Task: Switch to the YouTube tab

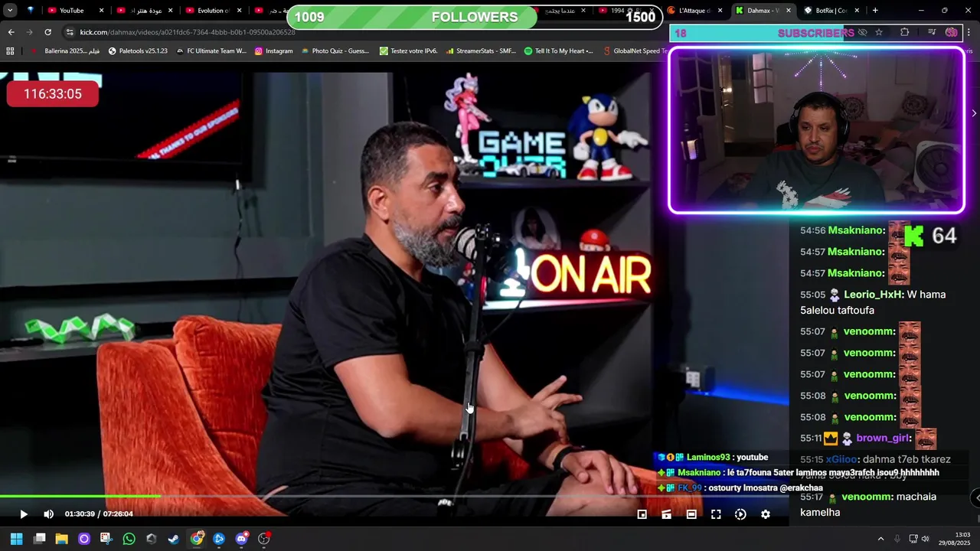Action: [x=73, y=11]
